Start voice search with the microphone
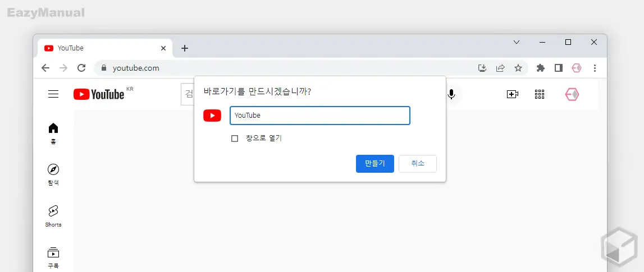 point(451,94)
